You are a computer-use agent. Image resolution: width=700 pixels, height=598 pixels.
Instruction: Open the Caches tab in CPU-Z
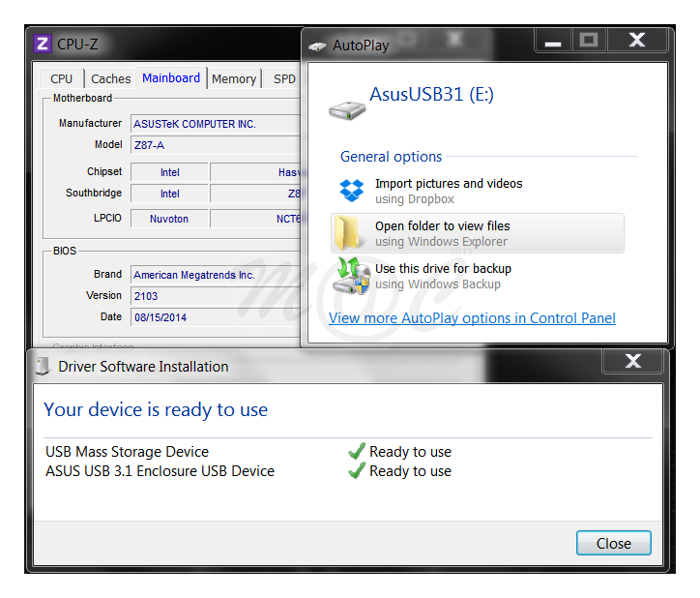(111, 78)
